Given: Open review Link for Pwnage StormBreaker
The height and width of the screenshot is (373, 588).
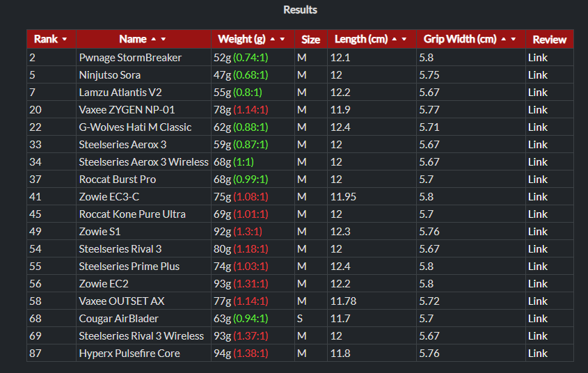Looking at the screenshot, I should 538,58.
